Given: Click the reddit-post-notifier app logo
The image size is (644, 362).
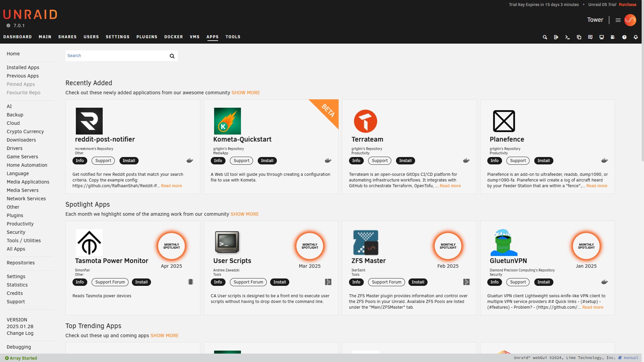Looking at the screenshot, I should 89,121.
